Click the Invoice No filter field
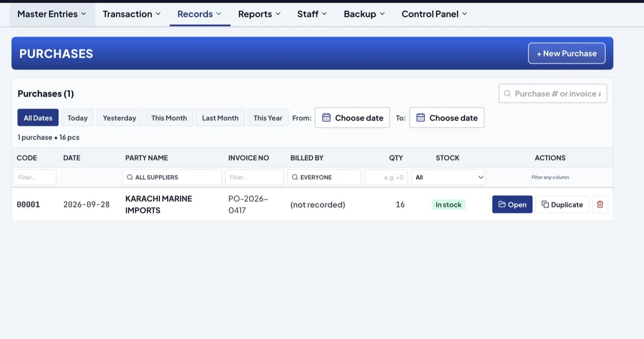 pos(254,177)
